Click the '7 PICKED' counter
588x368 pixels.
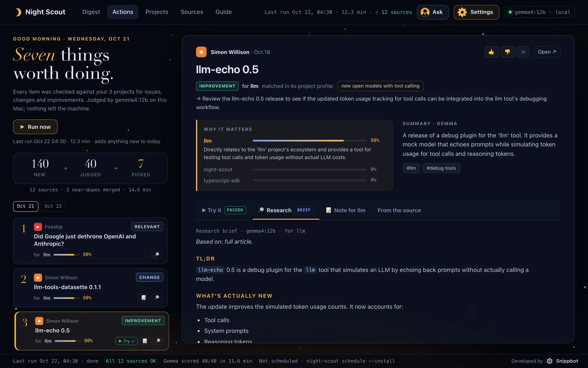(x=141, y=168)
